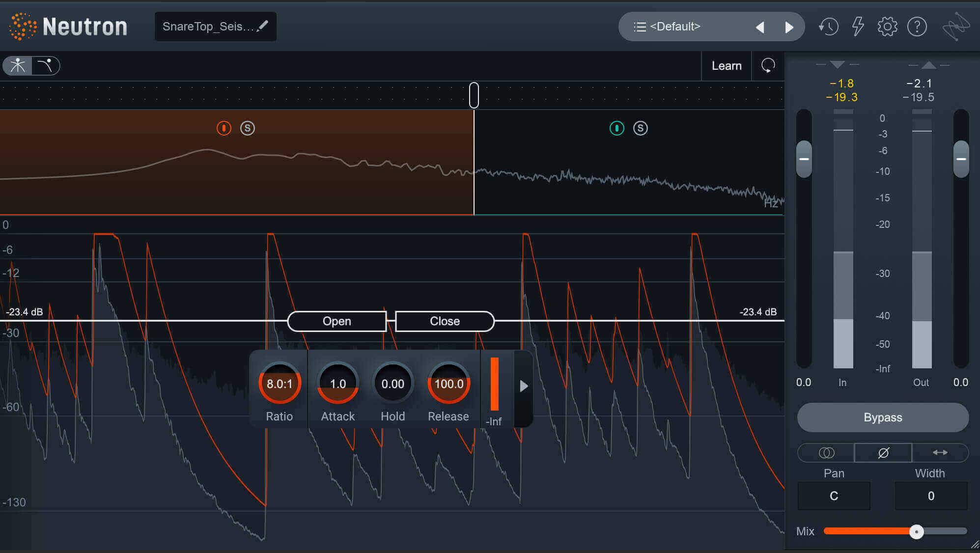Screen dimensions: 980x553
Task: Click the stereo channel overlapping circles icon
Action: point(826,453)
